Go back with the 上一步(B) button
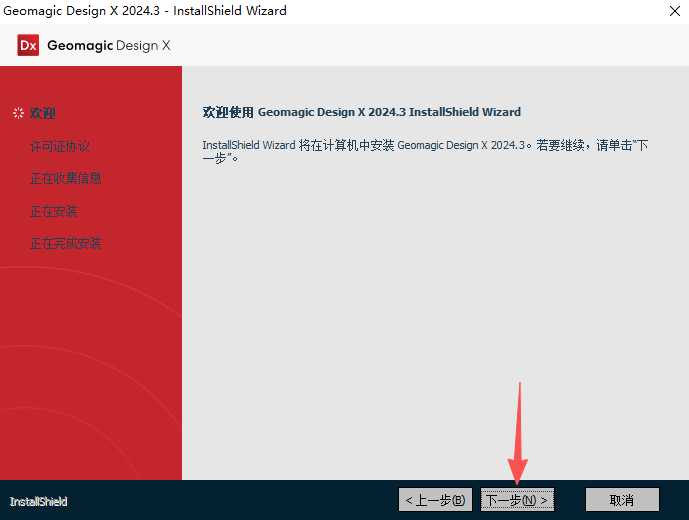 [435, 500]
